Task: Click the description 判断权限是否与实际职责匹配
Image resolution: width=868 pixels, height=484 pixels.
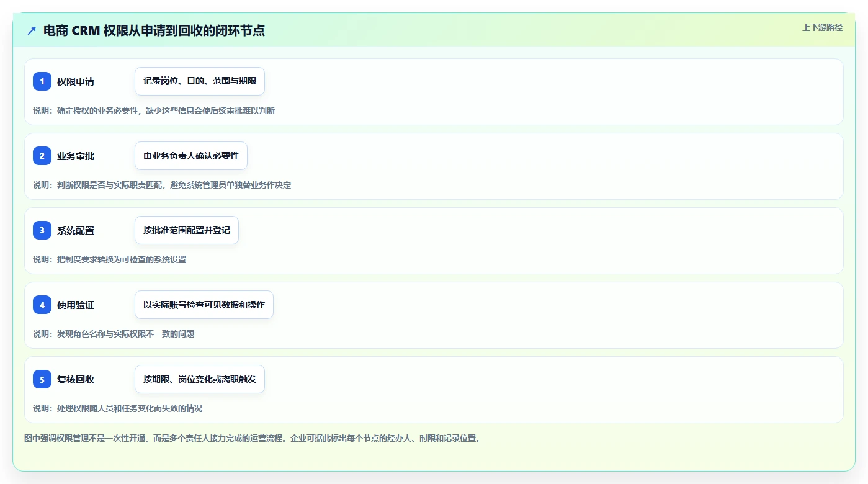Action: (162, 185)
